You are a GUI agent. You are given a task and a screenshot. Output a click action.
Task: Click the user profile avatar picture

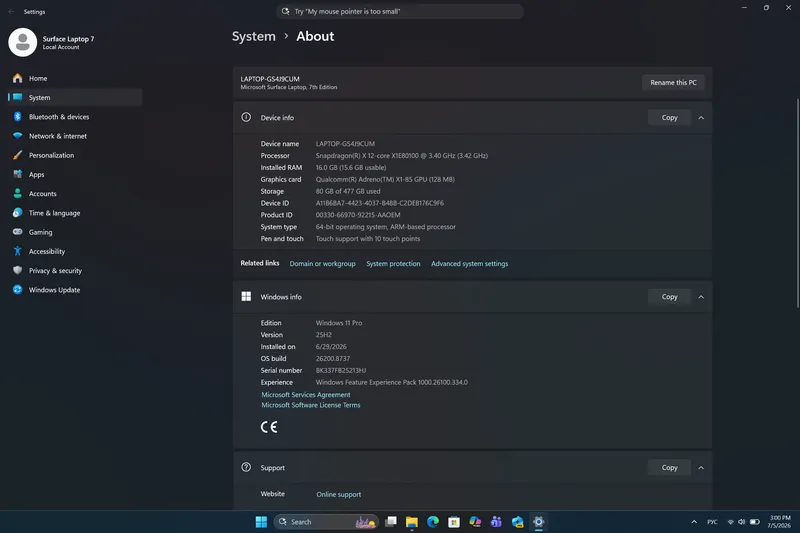tap(22, 42)
